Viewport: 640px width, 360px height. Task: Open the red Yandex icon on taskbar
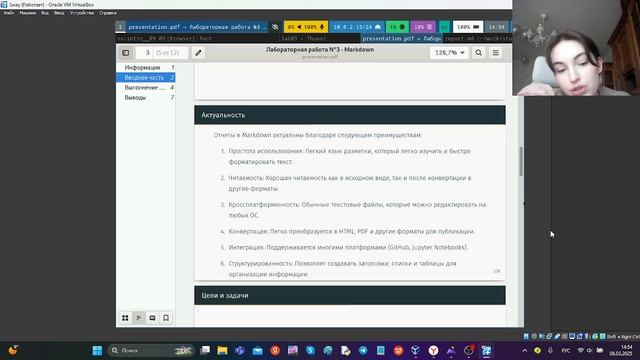coord(275,351)
